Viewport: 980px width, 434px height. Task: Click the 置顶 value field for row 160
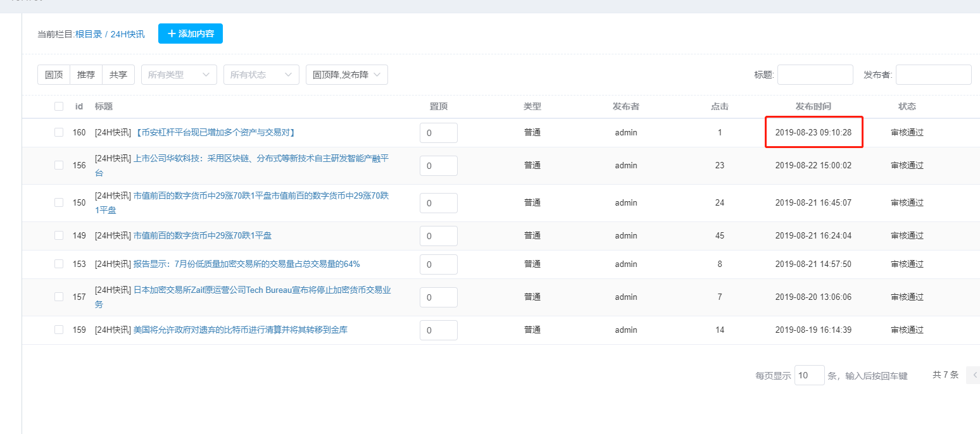click(x=438, y=133)
